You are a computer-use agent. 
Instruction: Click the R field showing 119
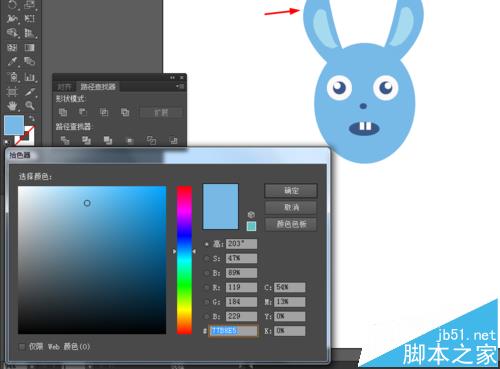coord(241,287)
